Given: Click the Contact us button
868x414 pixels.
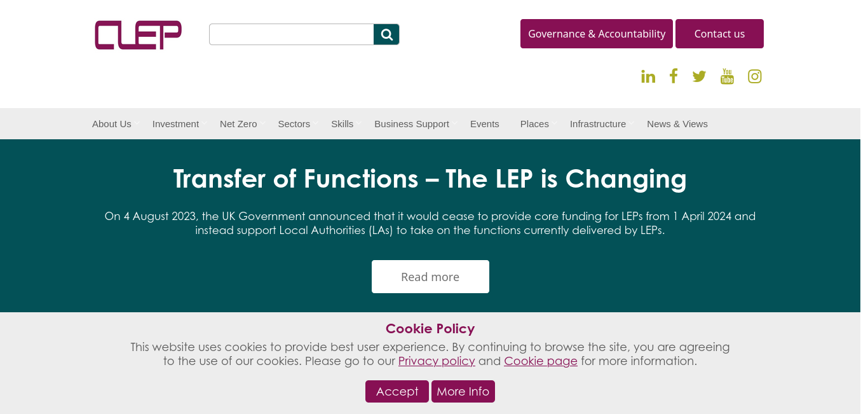Looking at the screenshot, I should [719, 34].
